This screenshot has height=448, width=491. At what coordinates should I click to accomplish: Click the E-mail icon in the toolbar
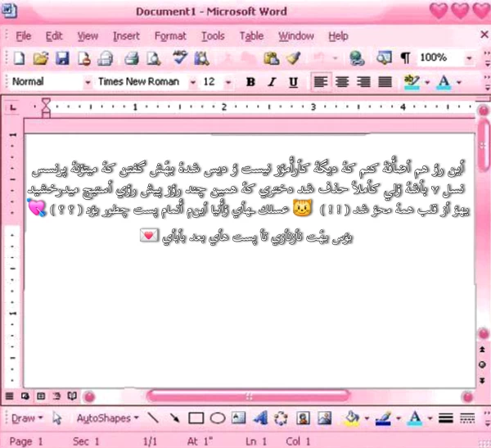tap(106, 59)
